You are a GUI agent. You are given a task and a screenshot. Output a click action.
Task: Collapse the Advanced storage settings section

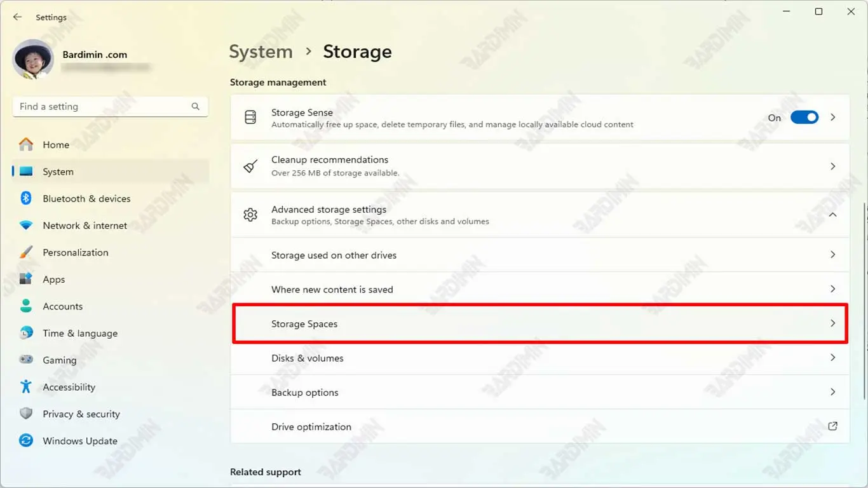pos(832,215)
